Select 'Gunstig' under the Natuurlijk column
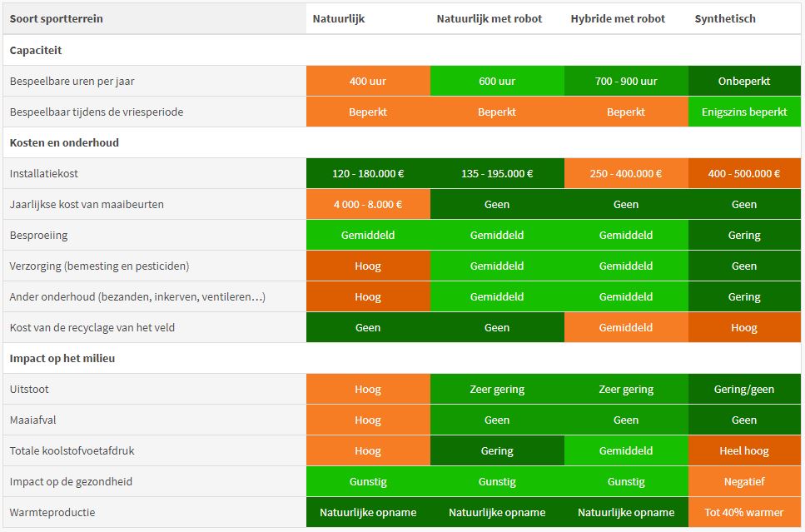This screenshot has width=805, height=532. click(368, 482)
